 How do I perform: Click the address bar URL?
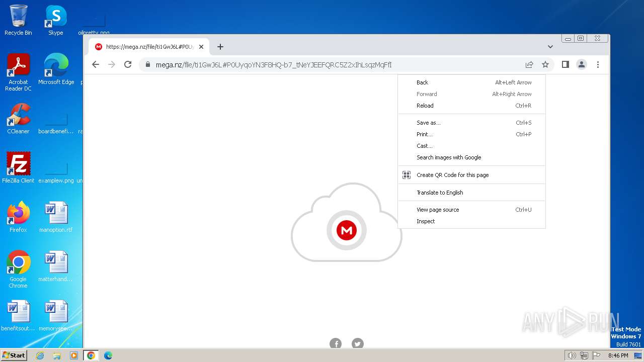(x=274, y=64)
